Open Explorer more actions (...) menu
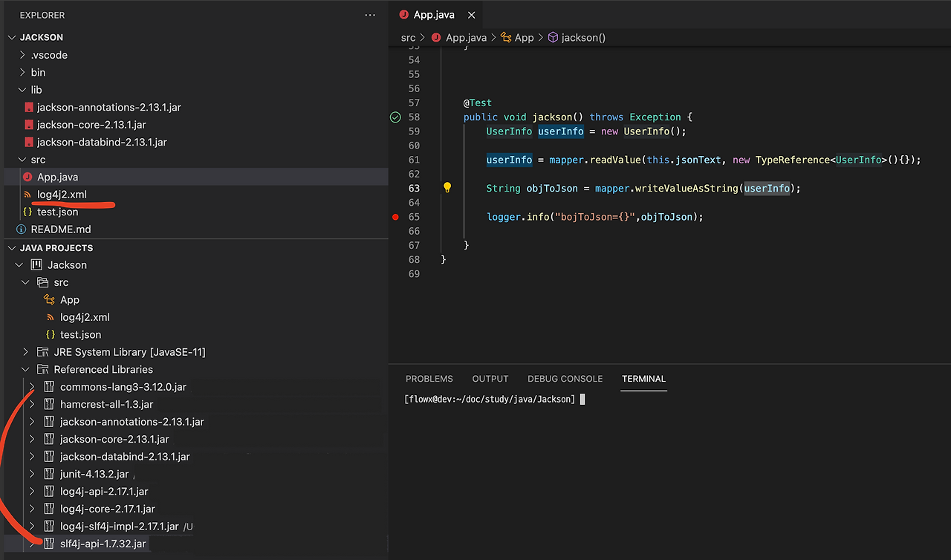Viewport: 951px width, 560px height. click(370, 15)
